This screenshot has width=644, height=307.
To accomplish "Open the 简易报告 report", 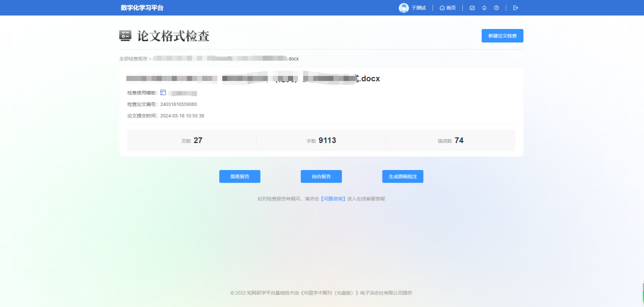I will (x=240, y=176).
